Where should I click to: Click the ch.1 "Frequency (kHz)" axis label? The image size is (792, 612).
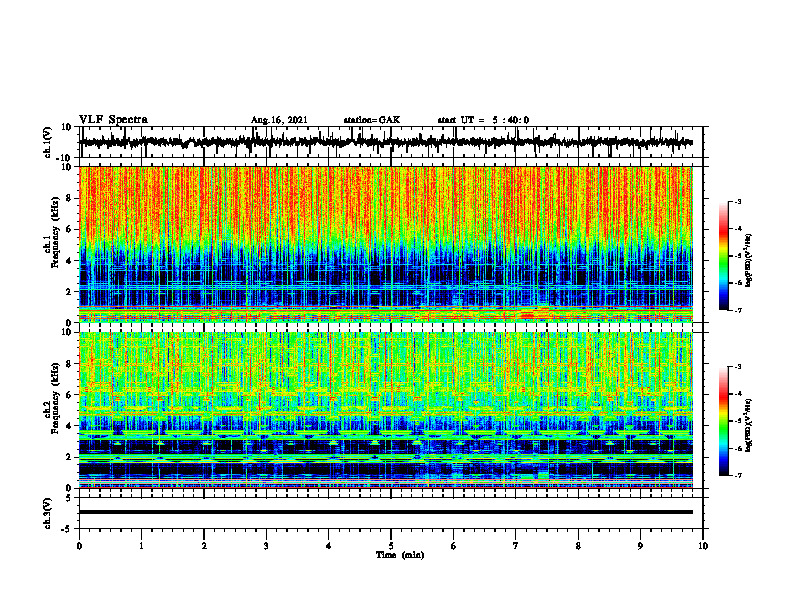pos(55,232)
